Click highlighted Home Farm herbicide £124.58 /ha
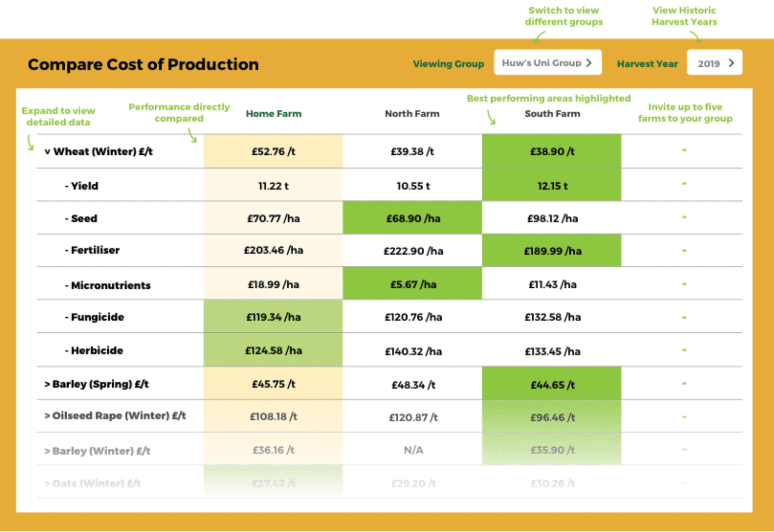774x532 pixels. [x=273, y=351]
